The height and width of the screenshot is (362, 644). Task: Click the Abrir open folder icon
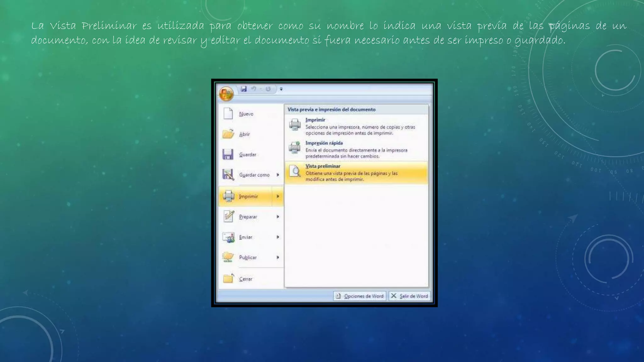228,134
